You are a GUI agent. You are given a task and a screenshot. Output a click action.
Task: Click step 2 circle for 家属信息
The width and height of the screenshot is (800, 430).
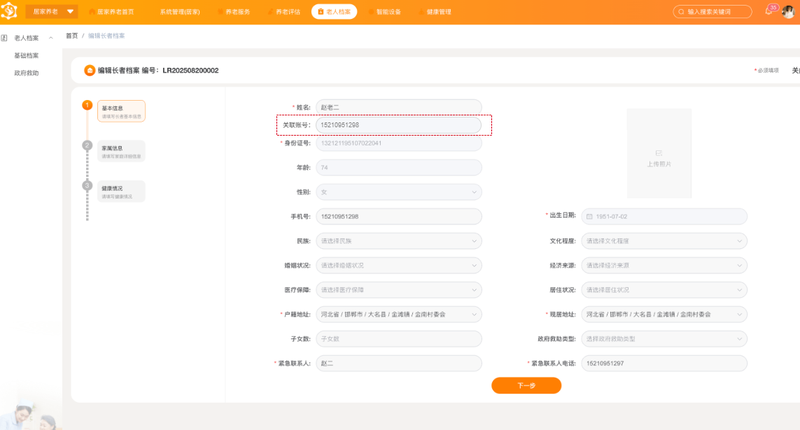pos(87,145)
